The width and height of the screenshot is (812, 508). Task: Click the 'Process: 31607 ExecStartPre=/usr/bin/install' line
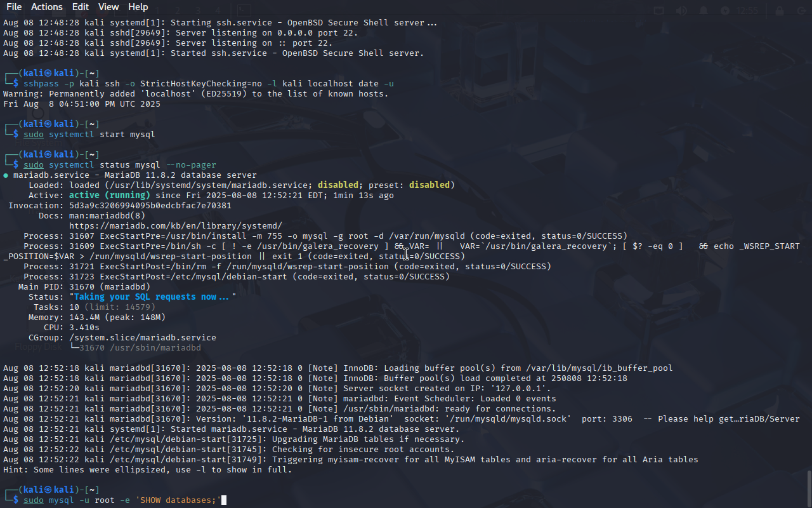[x=325, y=236]
